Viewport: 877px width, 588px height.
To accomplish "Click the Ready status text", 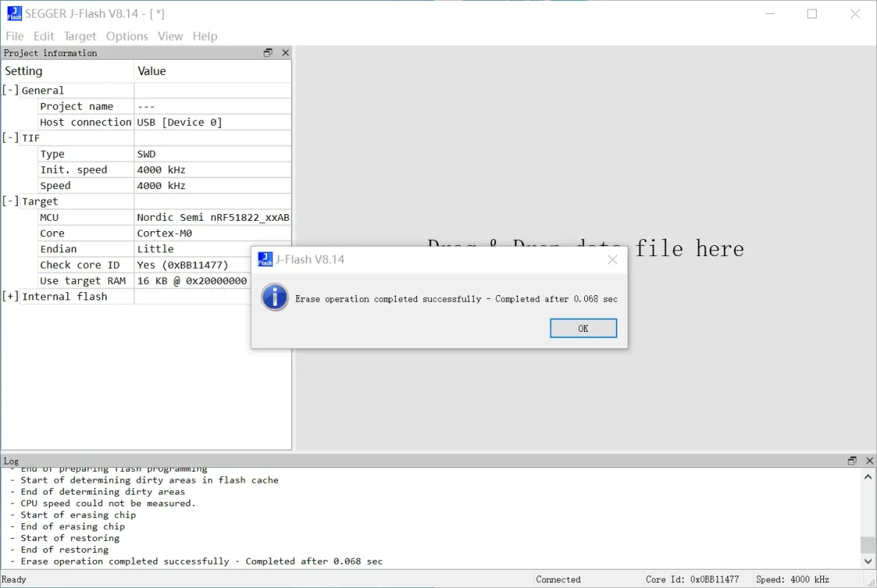I will click(14, 580).
